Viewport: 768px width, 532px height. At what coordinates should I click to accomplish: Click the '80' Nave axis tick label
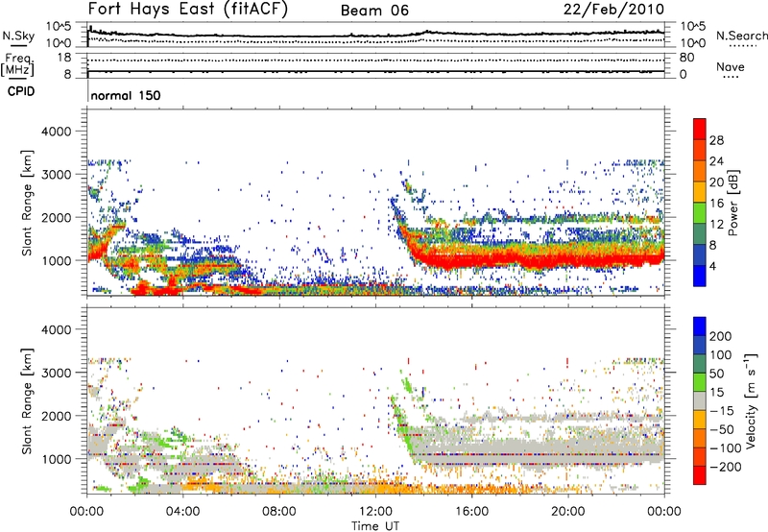[686, 58]
